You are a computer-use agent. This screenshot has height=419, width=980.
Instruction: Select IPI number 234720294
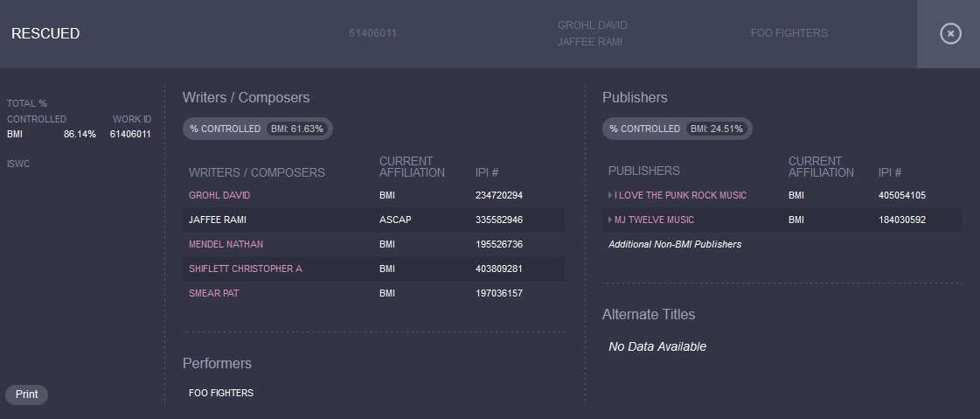(499, 195)
